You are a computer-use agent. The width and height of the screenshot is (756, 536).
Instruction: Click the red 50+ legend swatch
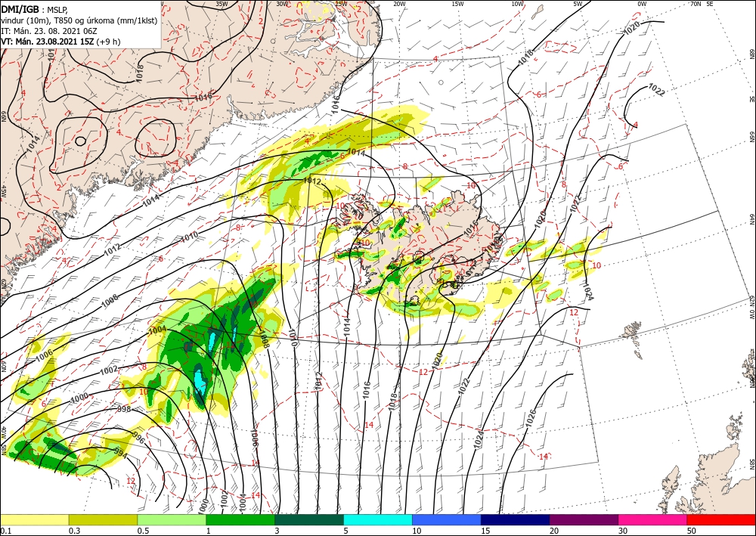click(x=721, y=519)
